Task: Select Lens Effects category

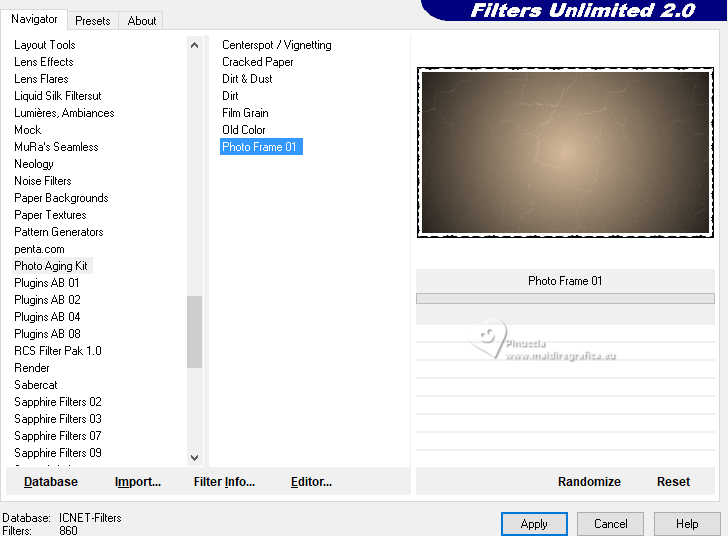Action: tap(44, 62)
